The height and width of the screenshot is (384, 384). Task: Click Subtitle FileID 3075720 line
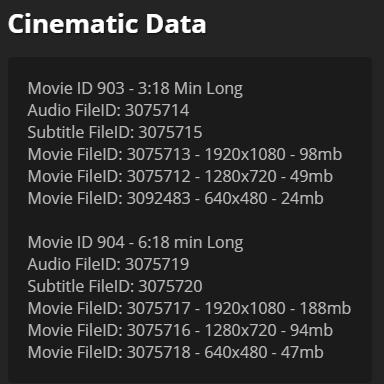pyautogui.click(x=115, y=286)
